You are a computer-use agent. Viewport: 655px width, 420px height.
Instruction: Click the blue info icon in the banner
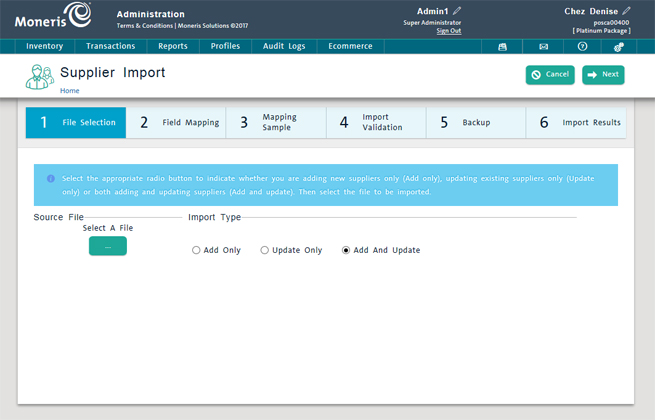[51, 179]
